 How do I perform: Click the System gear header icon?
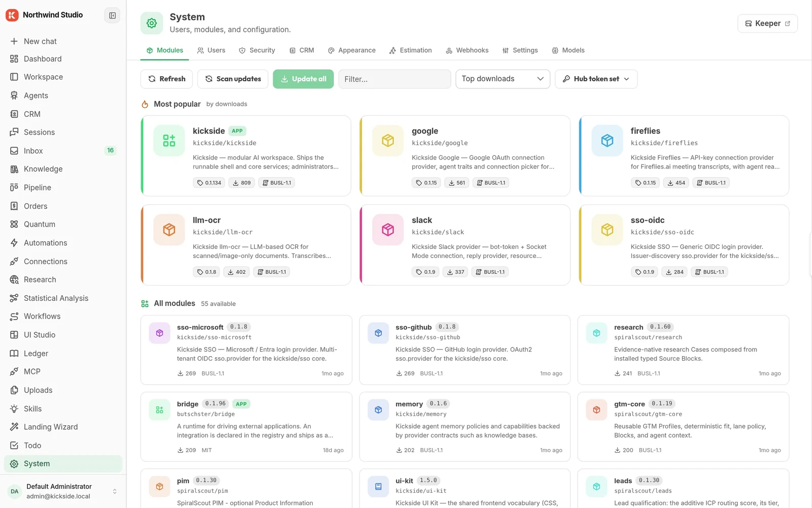(152, 23)
